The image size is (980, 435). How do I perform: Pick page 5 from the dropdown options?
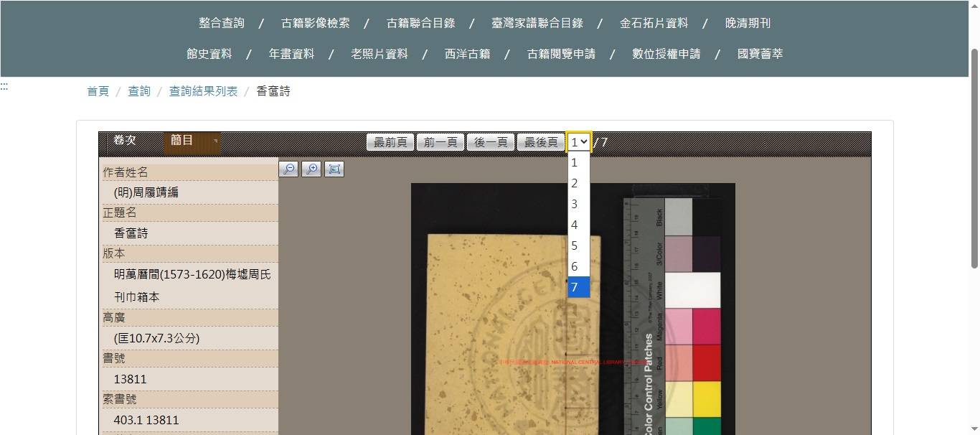click(x=578, y=245)
